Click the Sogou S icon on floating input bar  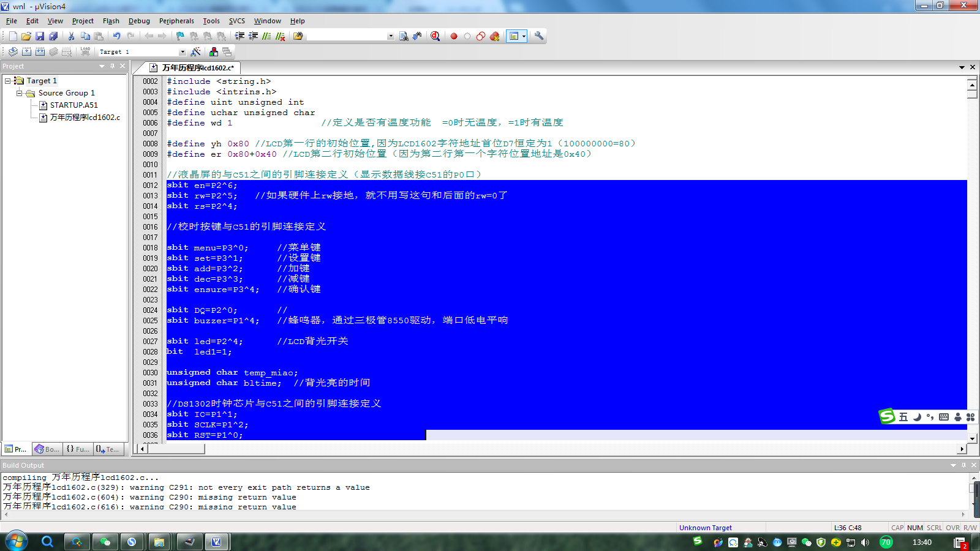(x=887, y=416)
